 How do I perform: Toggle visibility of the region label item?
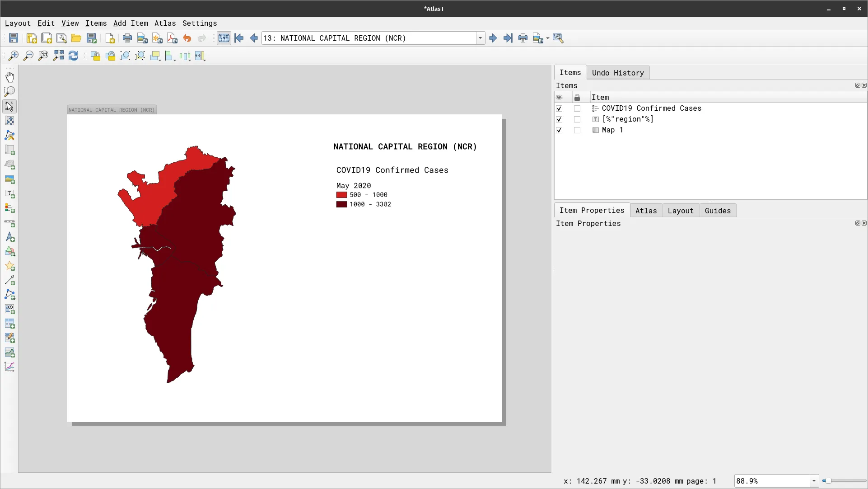point(559,119)
